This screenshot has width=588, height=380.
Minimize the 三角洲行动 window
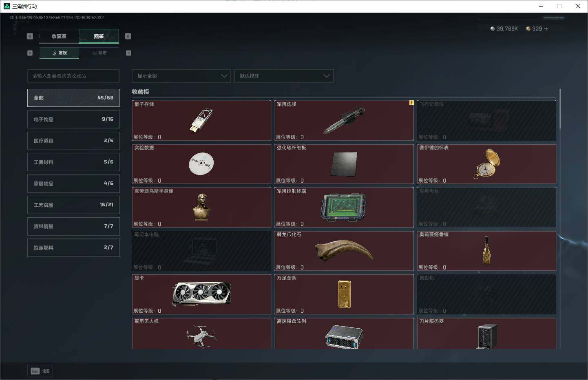[541, 6]
